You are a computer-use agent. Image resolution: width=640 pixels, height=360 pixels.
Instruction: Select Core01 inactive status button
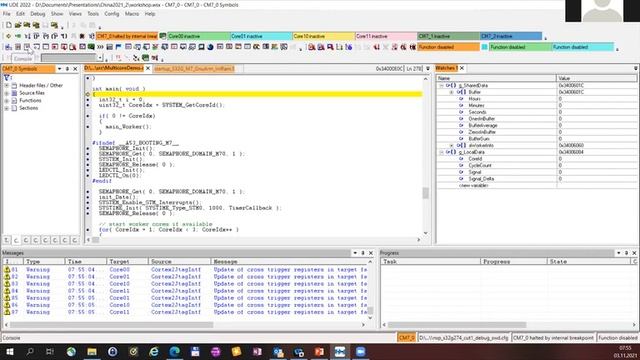pyautogui.click(x=261, y=36)
